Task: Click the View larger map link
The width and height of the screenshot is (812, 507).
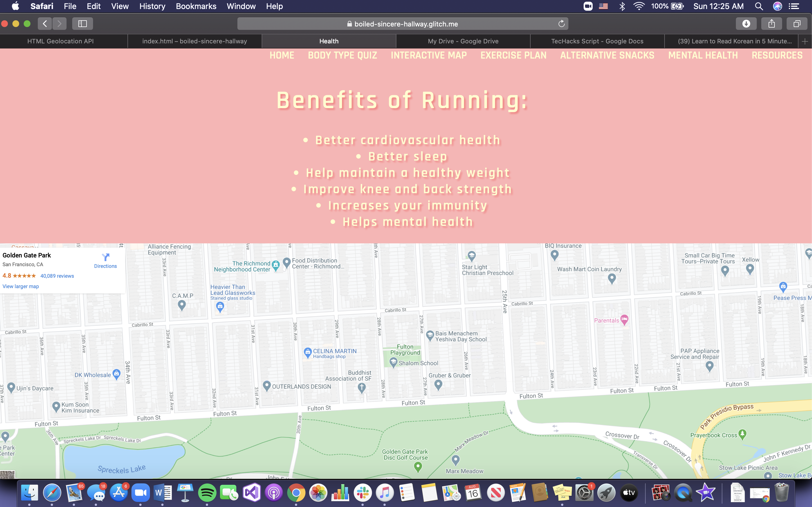Action: pyautogui.click(x=21, y=286)
